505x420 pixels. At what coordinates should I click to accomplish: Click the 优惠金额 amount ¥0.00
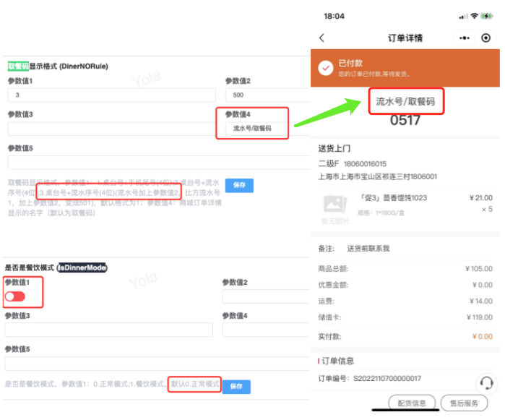point(482,285)
